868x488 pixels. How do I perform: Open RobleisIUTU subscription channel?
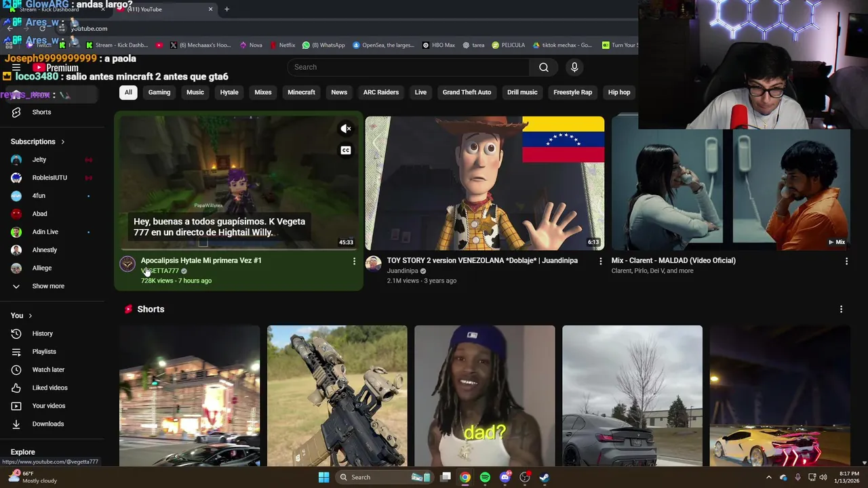point(50,178)
